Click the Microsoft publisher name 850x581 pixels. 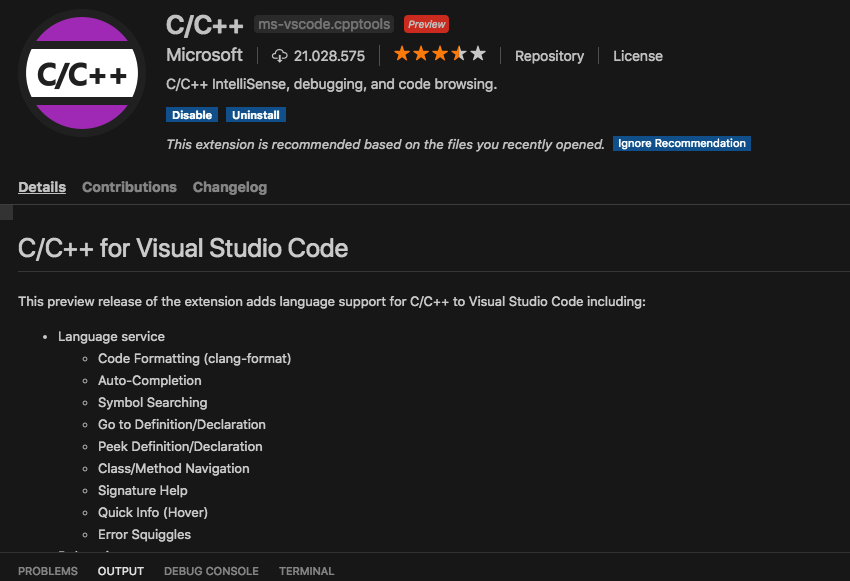coord(204,55)
